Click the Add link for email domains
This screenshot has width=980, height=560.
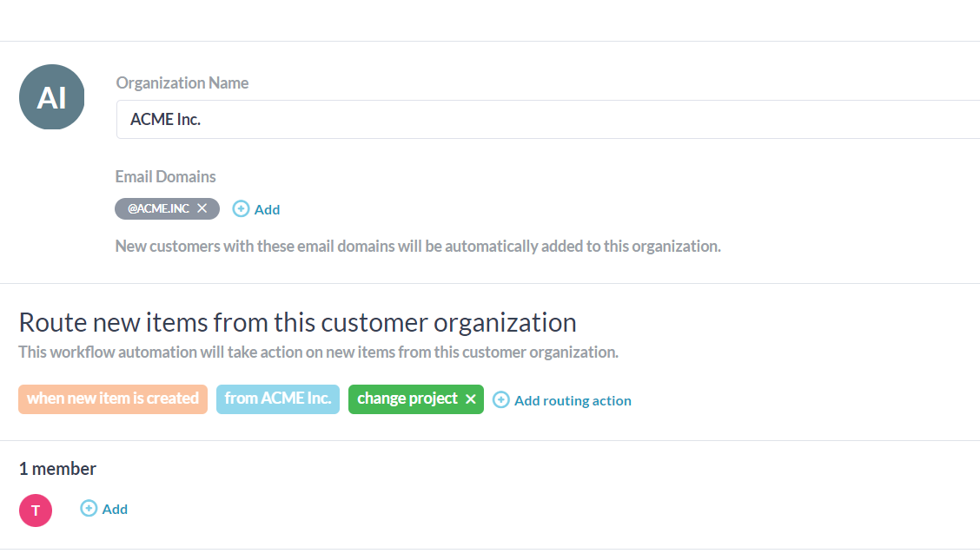(x=267, y=210)
